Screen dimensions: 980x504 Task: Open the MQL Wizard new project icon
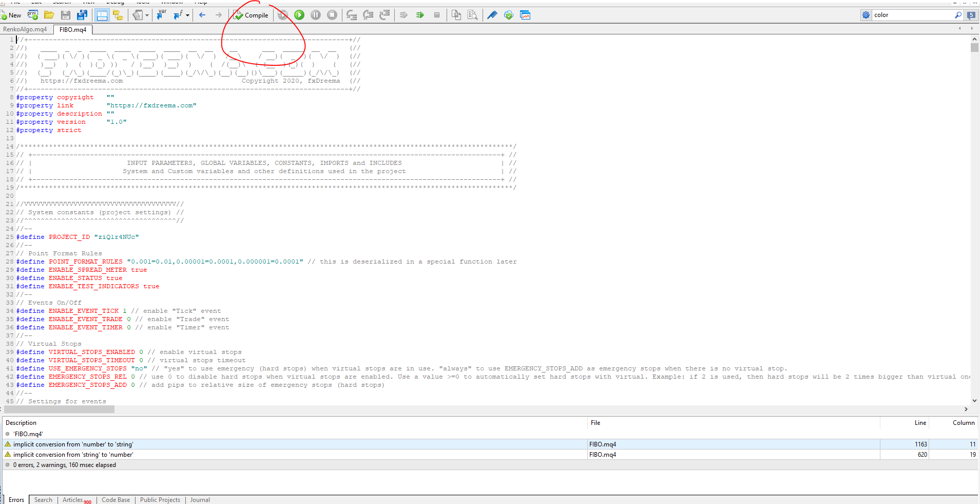coord(33,15)
